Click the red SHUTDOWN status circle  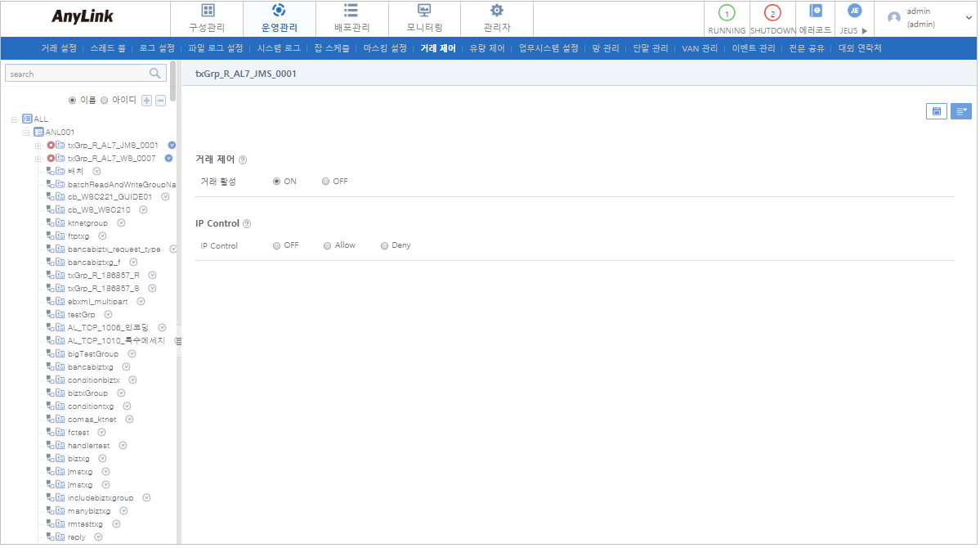pyautogui.click(x=772, y=13)
